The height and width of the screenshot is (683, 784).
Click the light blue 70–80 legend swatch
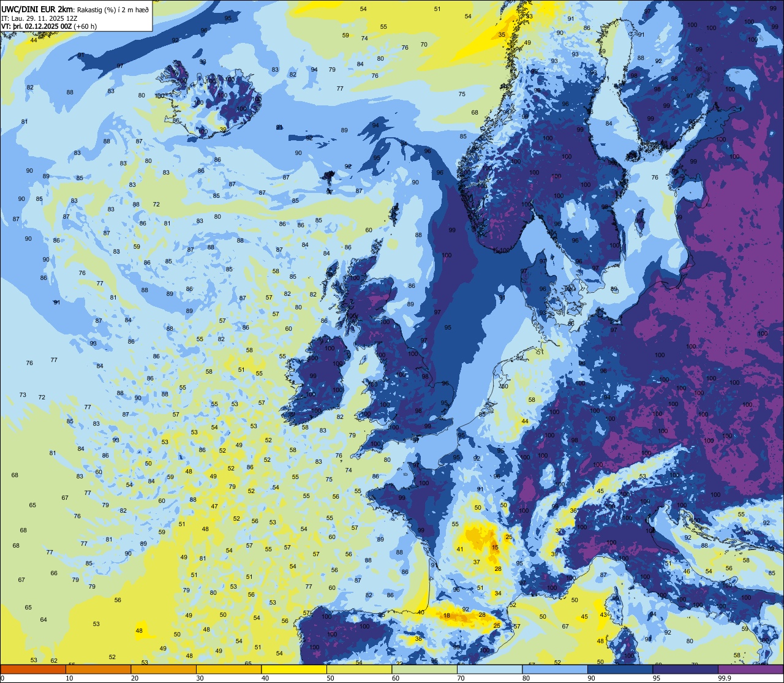[489, 669]
